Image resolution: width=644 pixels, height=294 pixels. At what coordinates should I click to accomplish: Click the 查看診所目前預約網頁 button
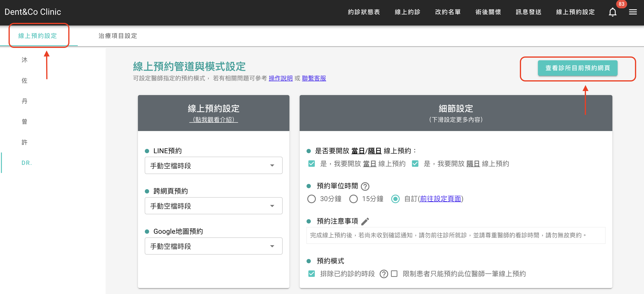[577, 68]
